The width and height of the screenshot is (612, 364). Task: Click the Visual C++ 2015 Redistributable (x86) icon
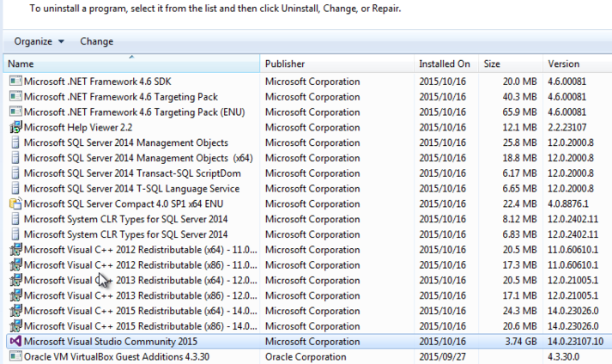[x=15, y=326]
